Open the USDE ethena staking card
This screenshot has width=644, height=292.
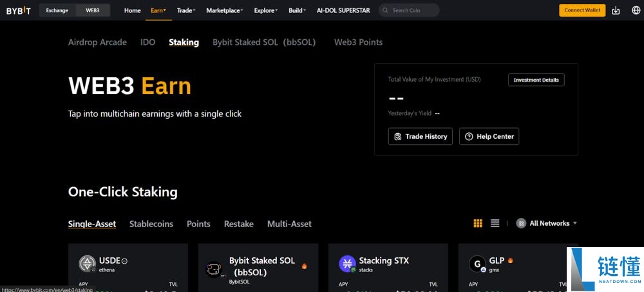tap(128, 268)
